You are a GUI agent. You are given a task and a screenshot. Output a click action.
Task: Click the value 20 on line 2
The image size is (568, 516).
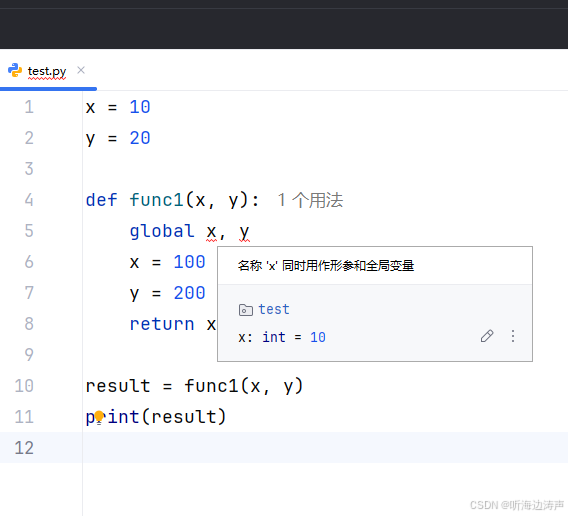[140, 138]
